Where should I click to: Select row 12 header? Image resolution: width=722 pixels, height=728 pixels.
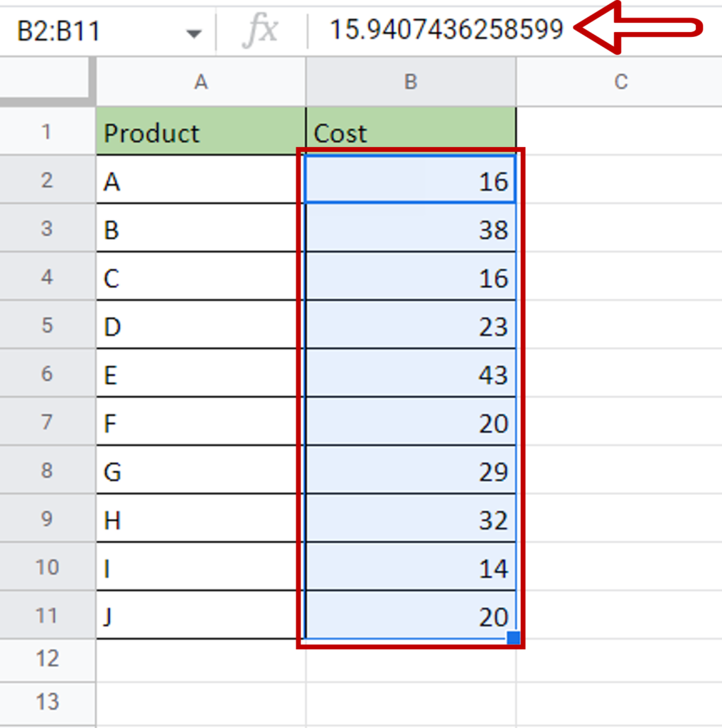pyautogui.click(x=47, y=659)
